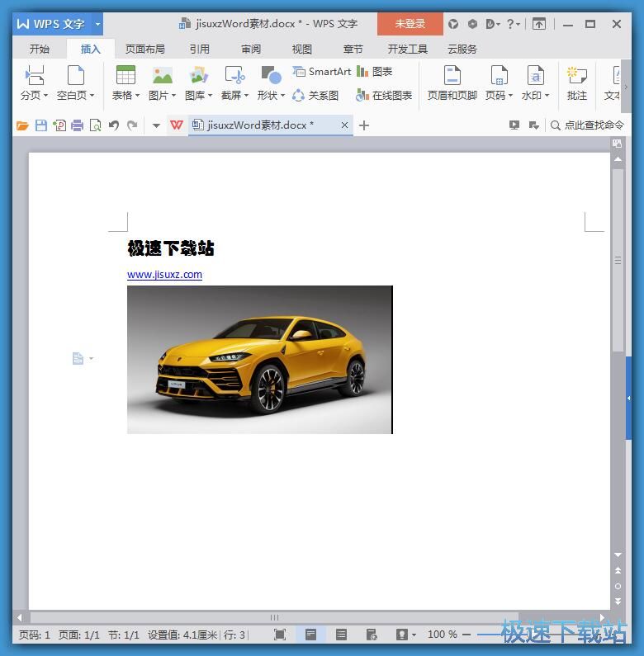Insert a picture using 图片 icon
Screen dimensions: 644x656
[x=162, y=76]
